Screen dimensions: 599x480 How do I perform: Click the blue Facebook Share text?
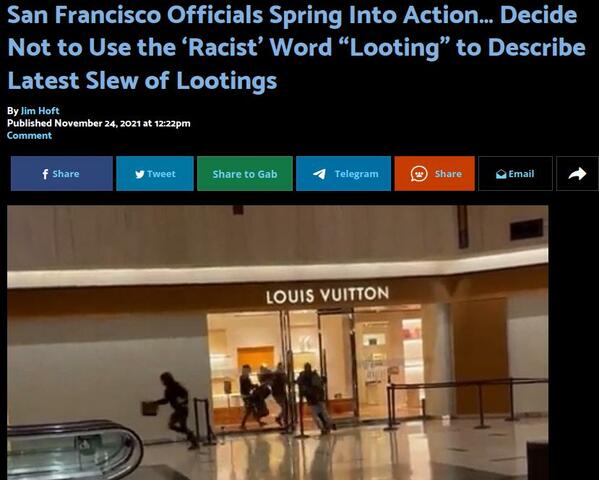tap(66, 174)
